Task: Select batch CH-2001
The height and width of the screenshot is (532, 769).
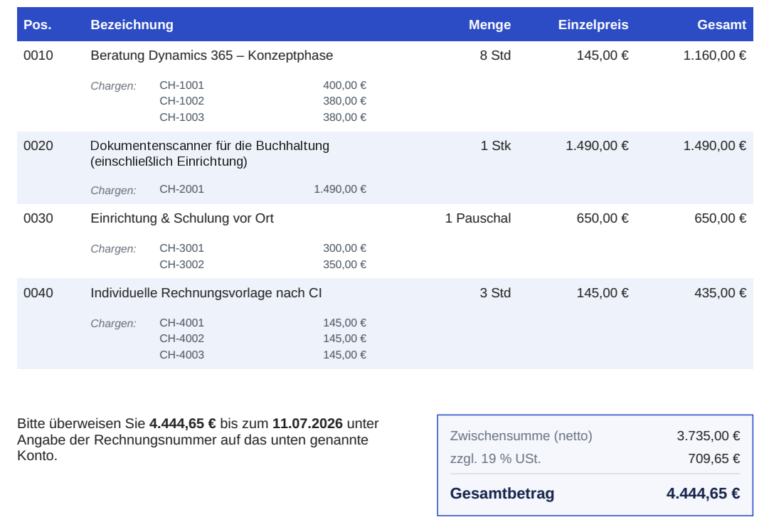Action: 181,189
